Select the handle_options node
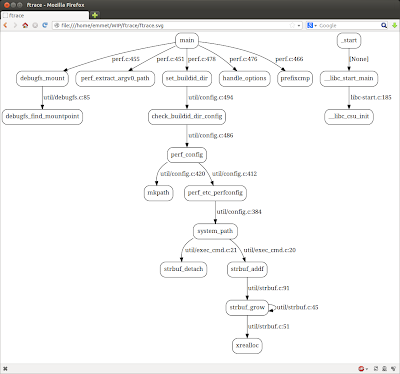The height and width of the screenshot is (374, 400). tap(244, 79)
